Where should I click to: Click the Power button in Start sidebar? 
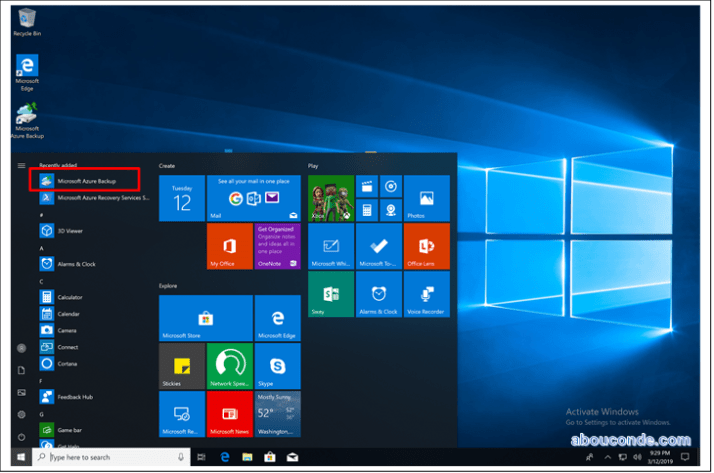pos(20,437)
